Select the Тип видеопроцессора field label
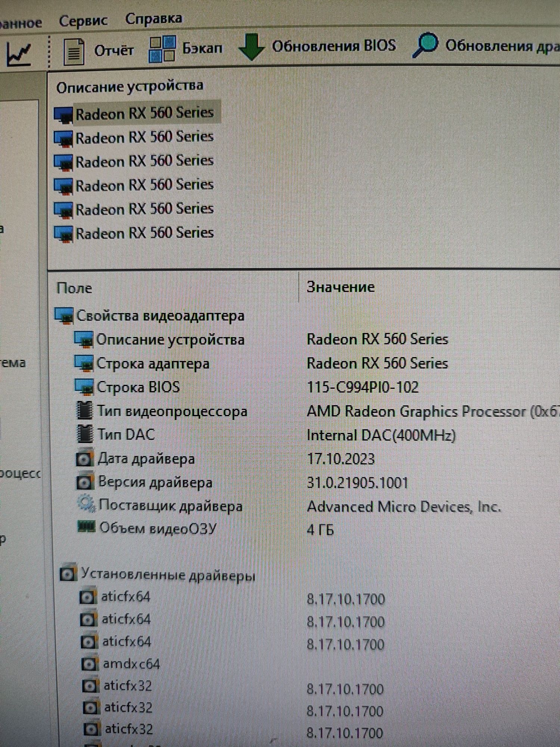560x747 pixels. pos(172,411)
